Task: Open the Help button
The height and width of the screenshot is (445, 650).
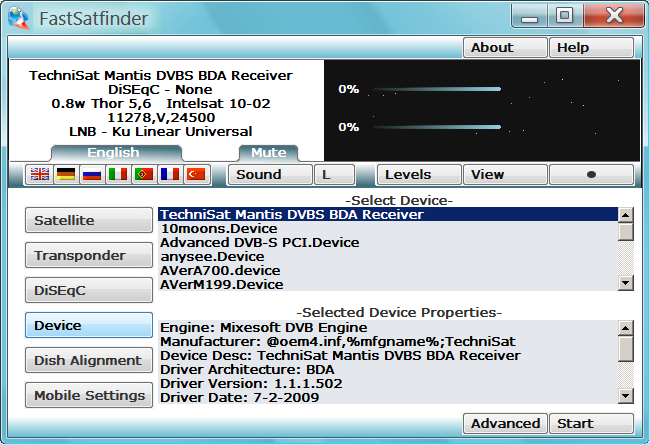Action: pyautogui.click(x=591, y=48)
